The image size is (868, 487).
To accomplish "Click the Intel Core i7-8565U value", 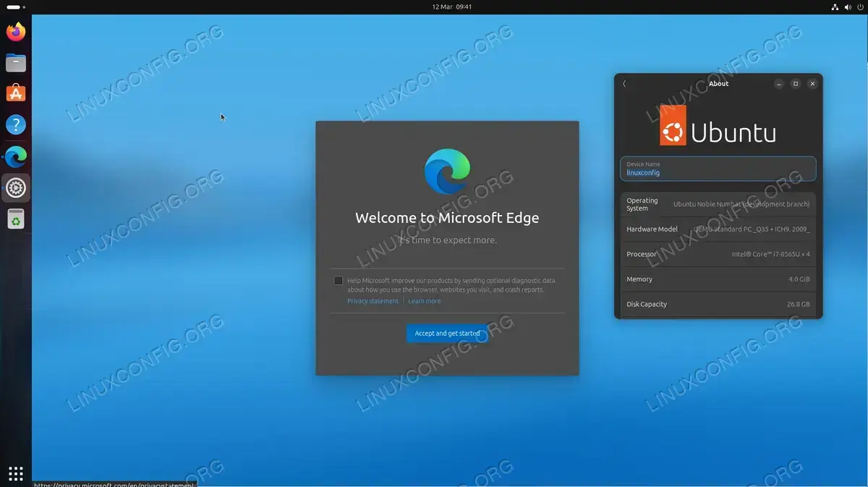I will (x=771, y=255).
